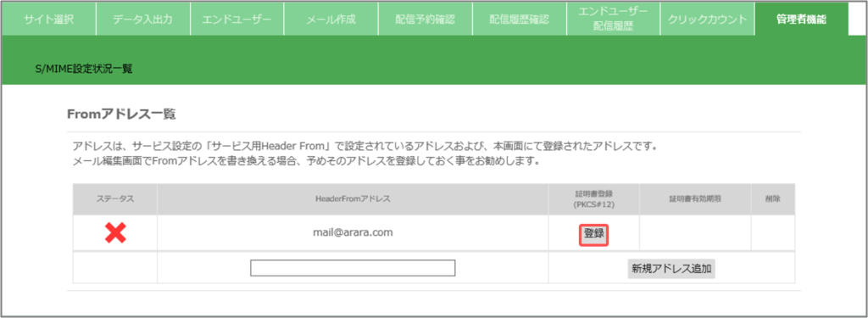This screenshot has height=318, width=868.
Task: Select the 配信予約確認 tab
Action: (x=426, y=19)
